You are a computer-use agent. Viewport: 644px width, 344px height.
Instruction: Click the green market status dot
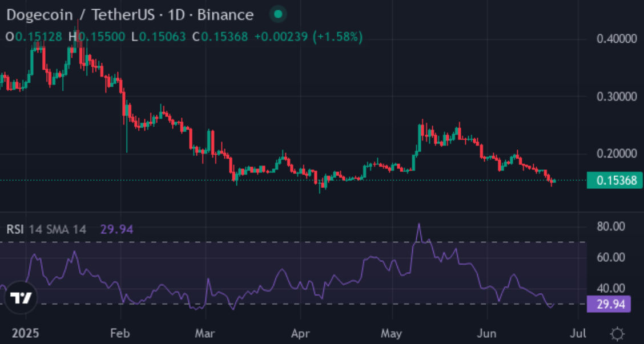(277, 14)
